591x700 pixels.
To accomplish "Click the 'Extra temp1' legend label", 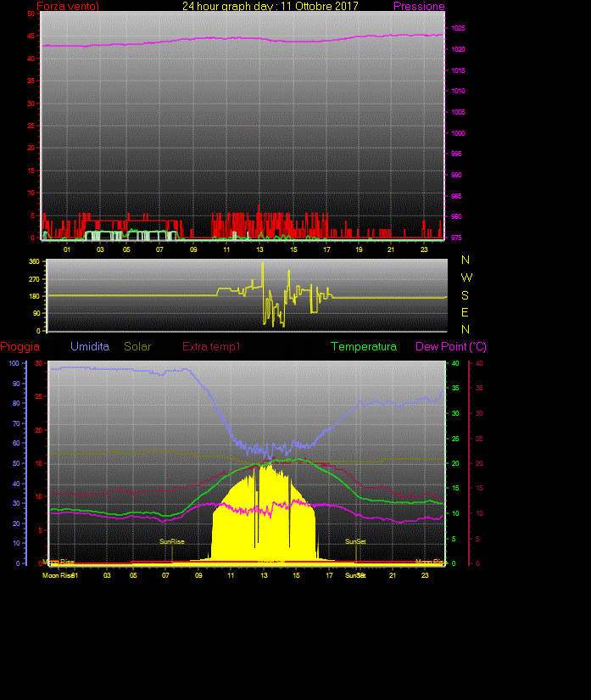I will coord(211,346).
